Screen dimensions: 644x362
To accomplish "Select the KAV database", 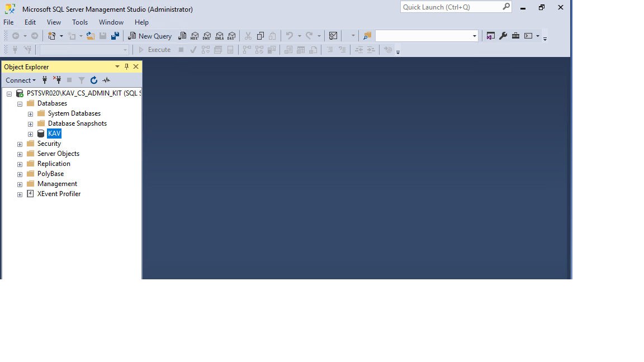I will tap(54, 134).
